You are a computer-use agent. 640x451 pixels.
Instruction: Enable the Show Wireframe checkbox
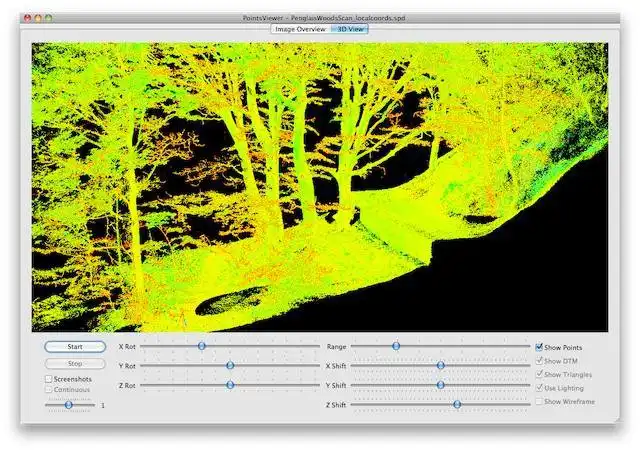click(x=539, y=401)
